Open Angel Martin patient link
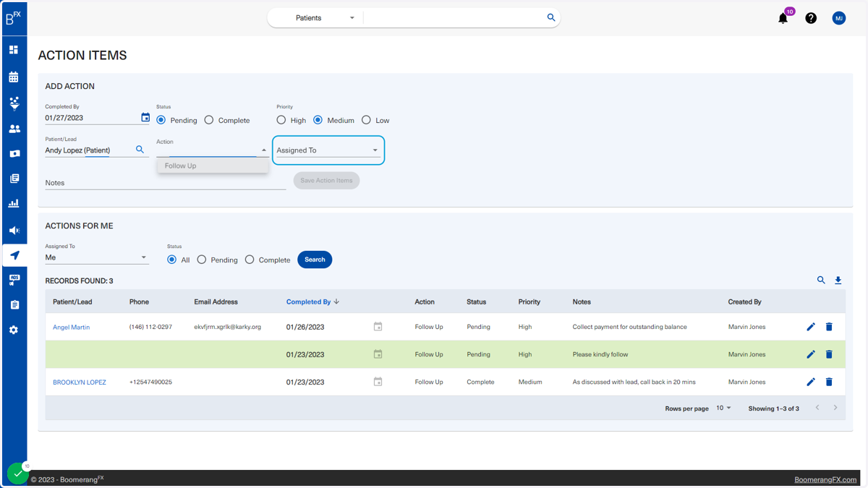868x488 pixels. tap(71, 327)
